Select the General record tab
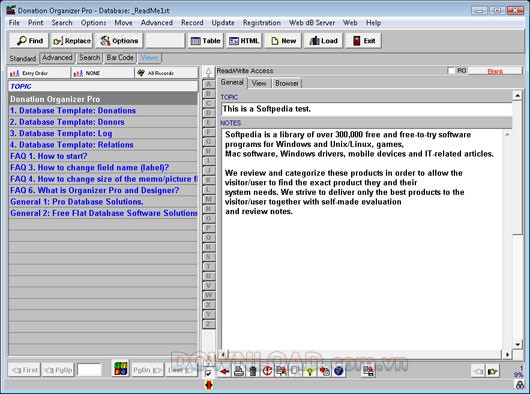530x394 pixels. 232,82
